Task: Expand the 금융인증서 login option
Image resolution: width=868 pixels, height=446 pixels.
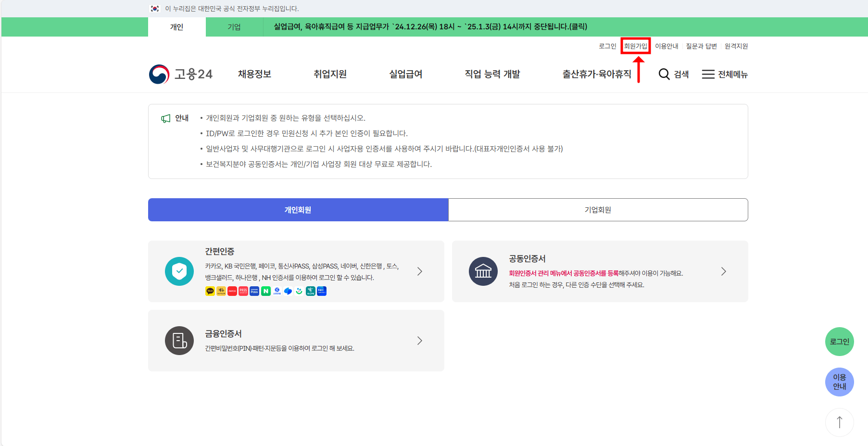Action: tap(419, 340)
